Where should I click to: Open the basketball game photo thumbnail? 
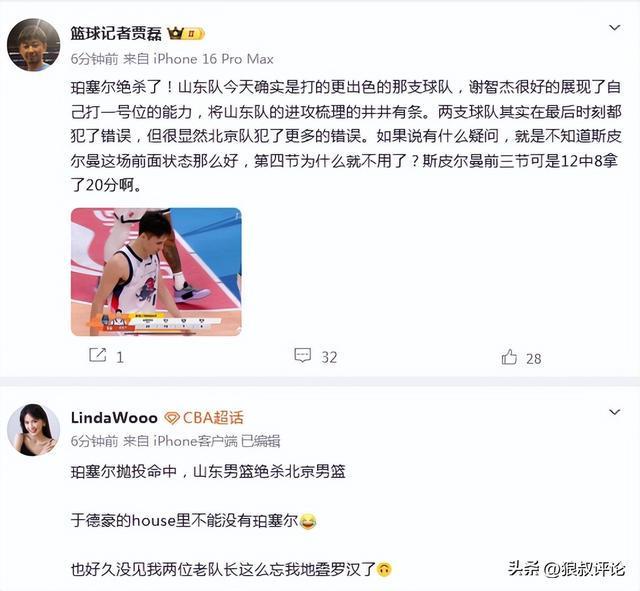156,272
